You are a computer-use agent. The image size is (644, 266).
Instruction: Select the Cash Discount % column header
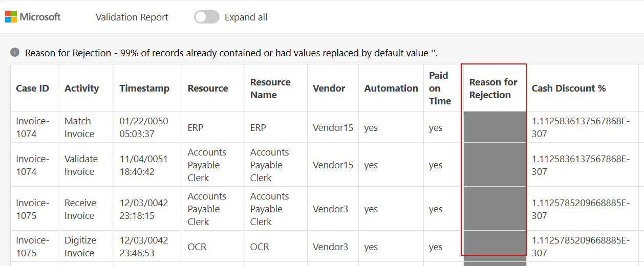click(x=568, y=88)
